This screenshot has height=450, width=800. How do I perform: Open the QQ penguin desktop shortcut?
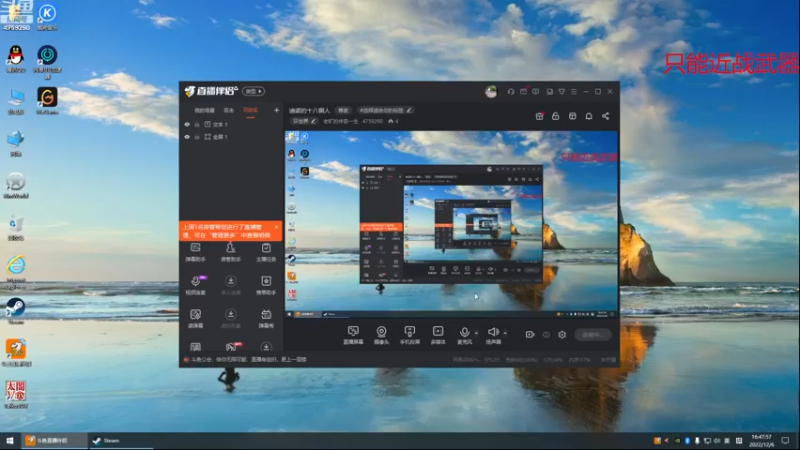point(16,59)
